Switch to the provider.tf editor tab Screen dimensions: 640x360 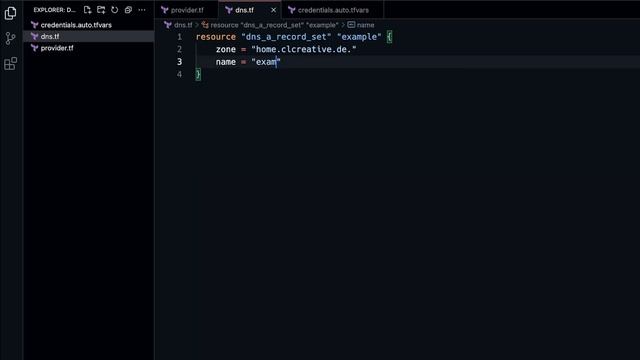(187, 10)
